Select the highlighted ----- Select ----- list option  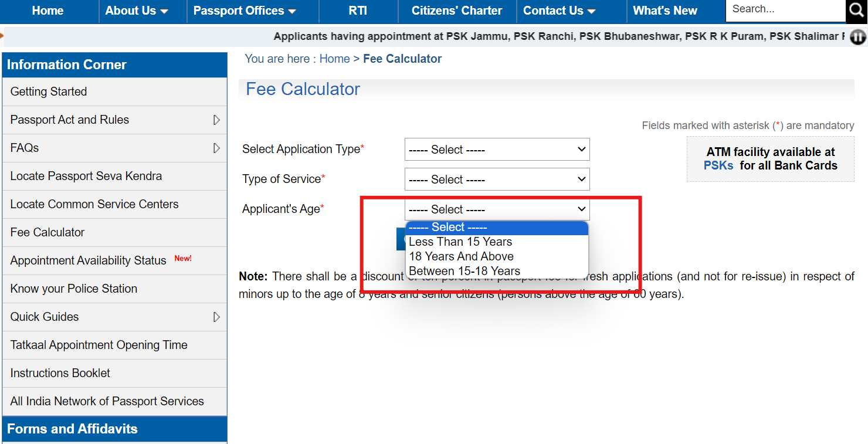coord(497,228)
